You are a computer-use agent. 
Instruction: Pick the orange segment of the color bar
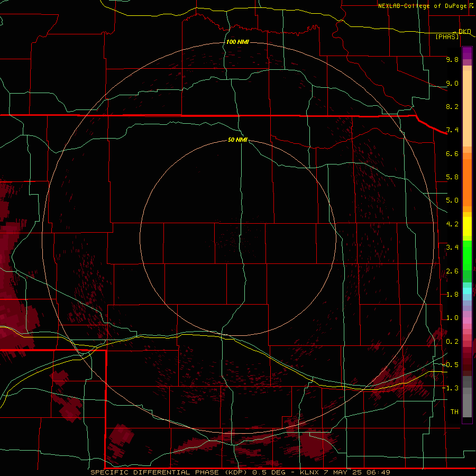tap(467, 183)
